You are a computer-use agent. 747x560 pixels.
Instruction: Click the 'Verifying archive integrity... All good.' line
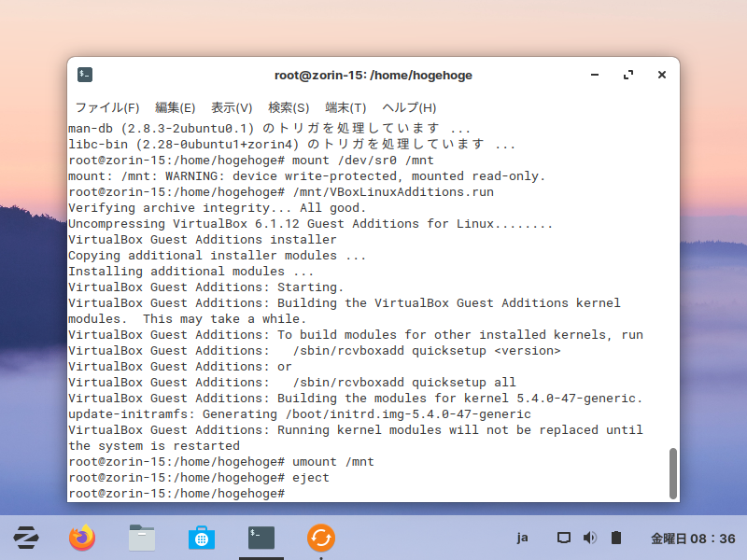click(218, 208)
